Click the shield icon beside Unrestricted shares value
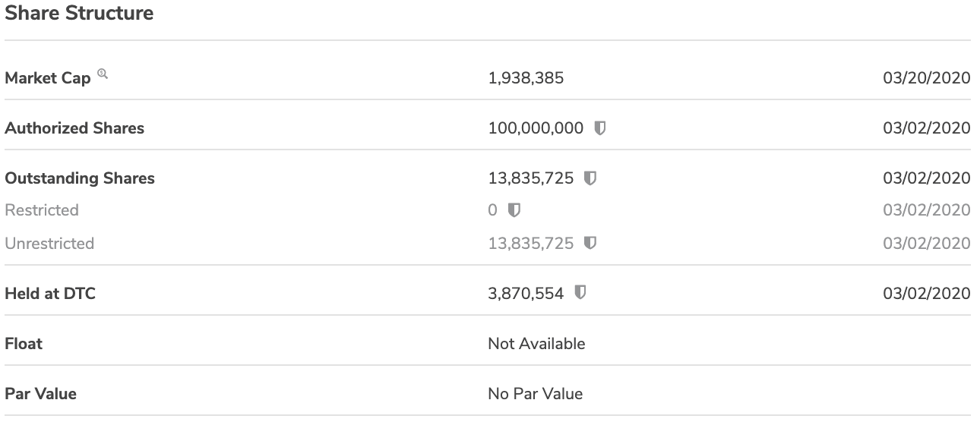980x422 pixels. (x=590, y=243)
